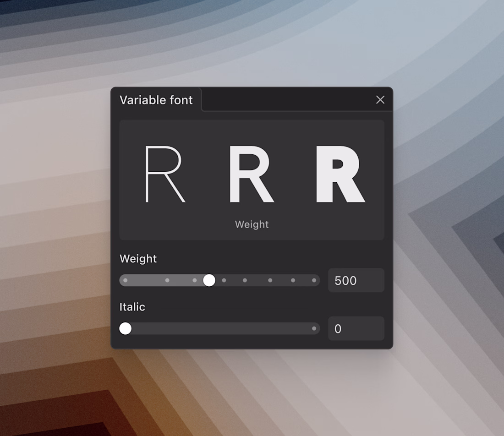
Task: Click the Weight label above the slider
Action: point(138,259)
